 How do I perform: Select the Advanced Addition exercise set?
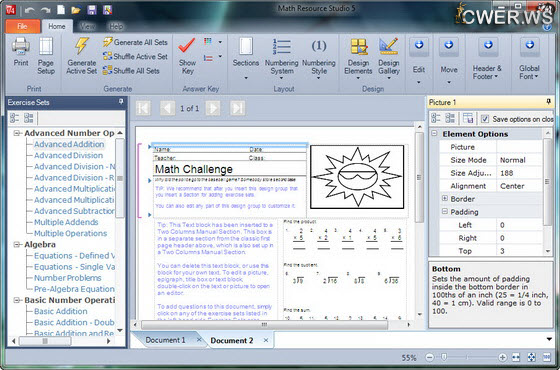point(69,144)
